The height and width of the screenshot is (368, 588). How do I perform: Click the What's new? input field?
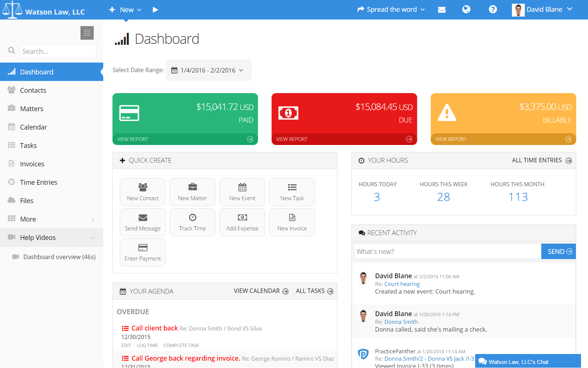coord(447,251)
